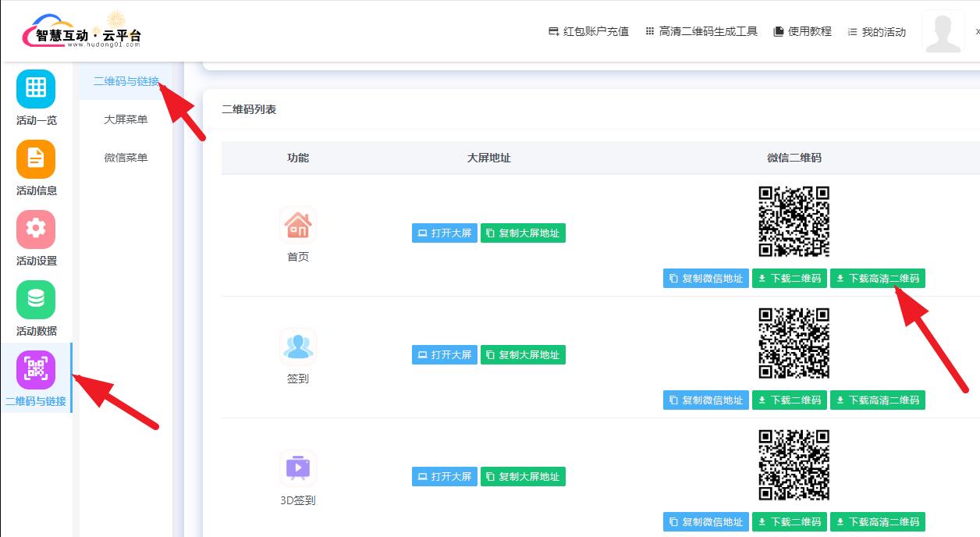Open 红包账户充值 in the top bar

click(x=588, y=32)
